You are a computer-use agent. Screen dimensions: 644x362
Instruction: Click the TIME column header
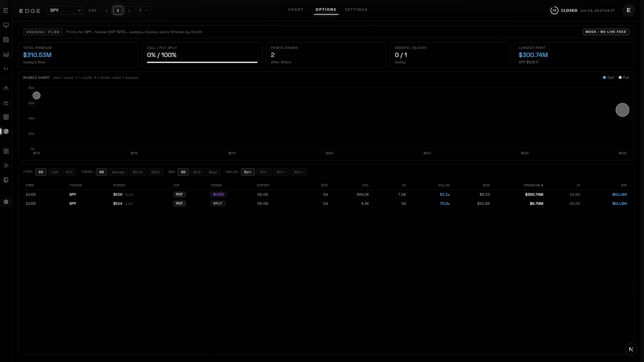[x=30, y=185]
